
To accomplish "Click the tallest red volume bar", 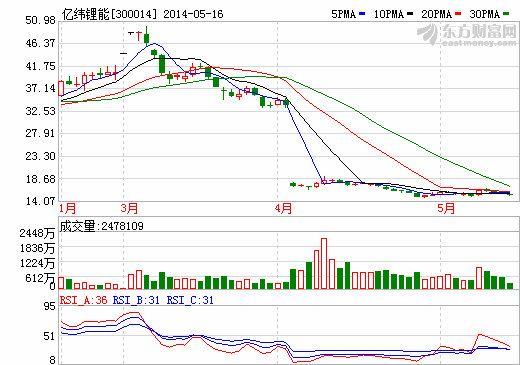I will [x=324, y=263].
